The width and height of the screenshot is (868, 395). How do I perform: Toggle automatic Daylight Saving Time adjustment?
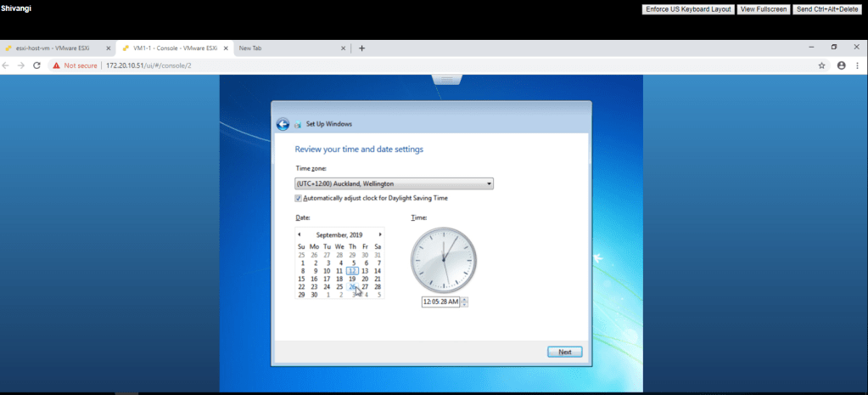pos(299,198)
